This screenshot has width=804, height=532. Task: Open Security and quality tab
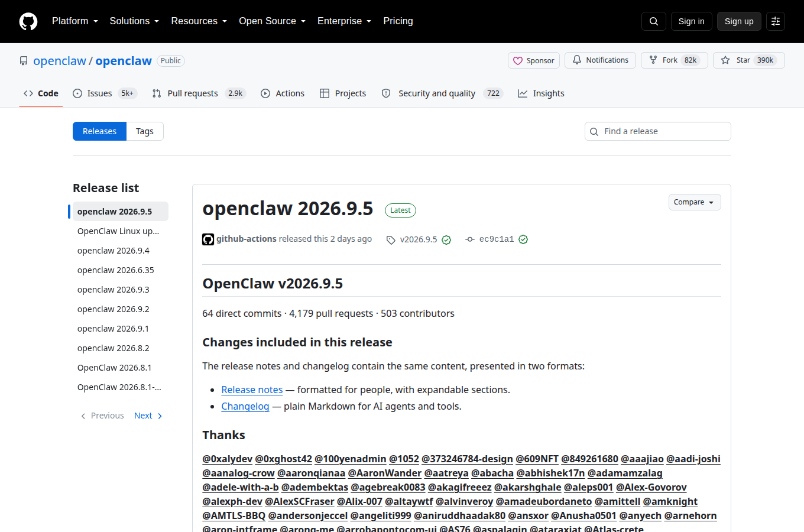(x=442, y=93)
